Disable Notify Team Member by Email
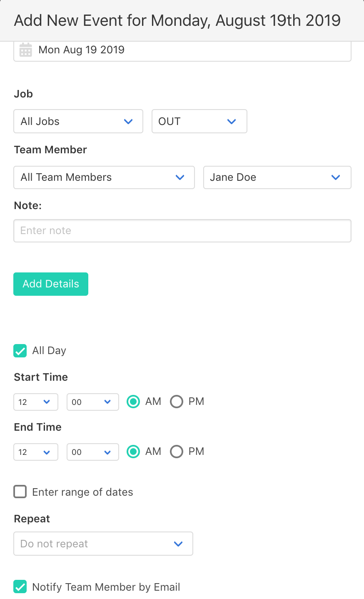364x599 pixels. point(20,587)
